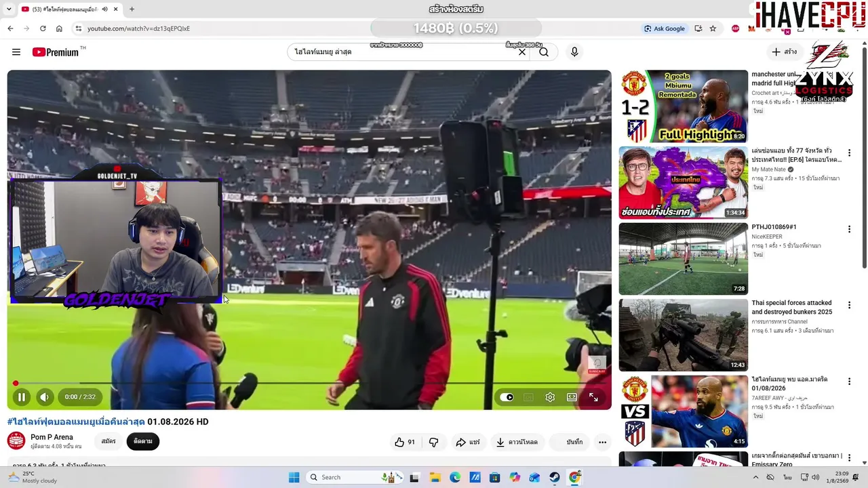
Task: Open Steam from the taskbar
Action: click(x=555, y=477)
